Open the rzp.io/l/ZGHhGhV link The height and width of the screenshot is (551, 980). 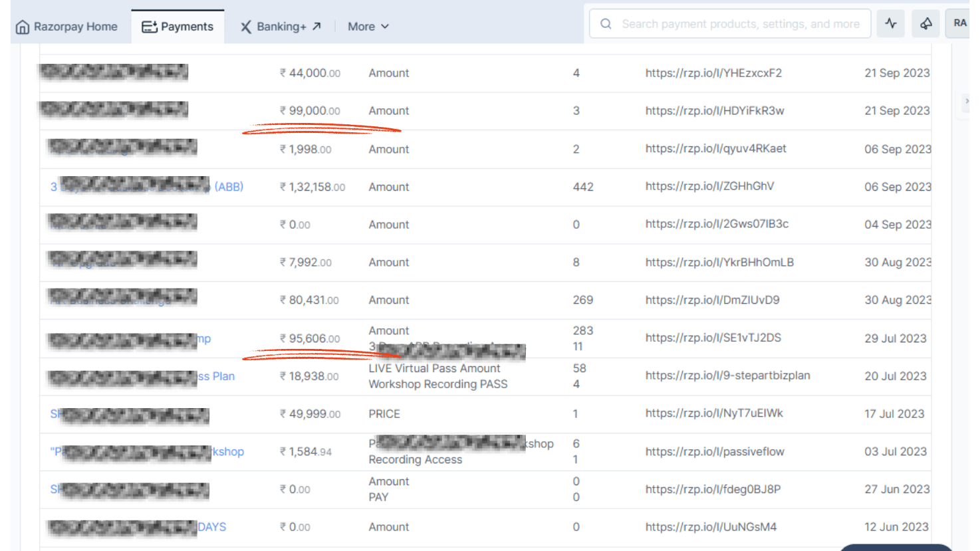(x=709, y=186)
